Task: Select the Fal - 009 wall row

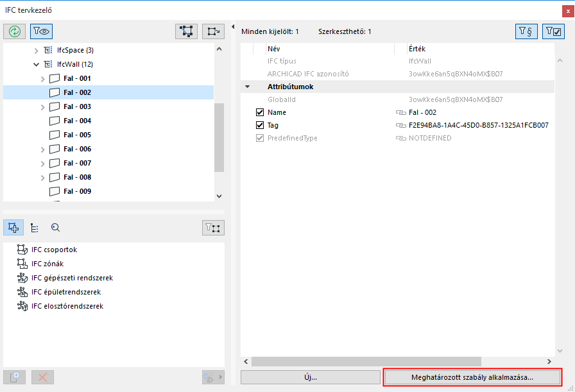Action: pos(108,191)
